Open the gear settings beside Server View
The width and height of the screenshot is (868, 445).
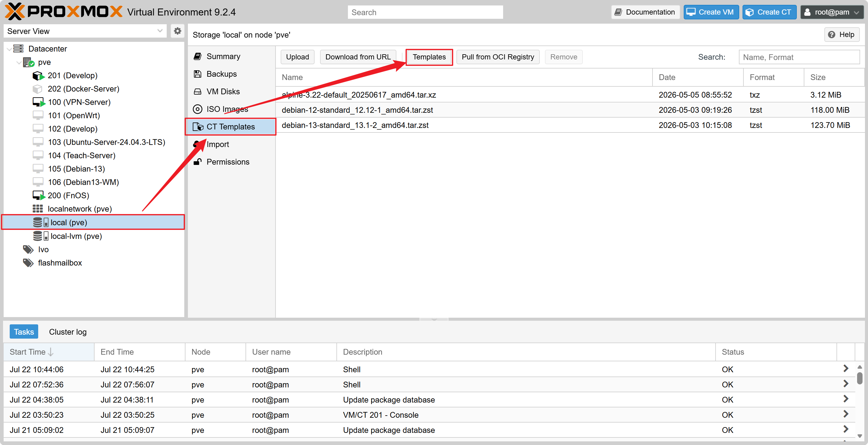[x=178, y=31]
